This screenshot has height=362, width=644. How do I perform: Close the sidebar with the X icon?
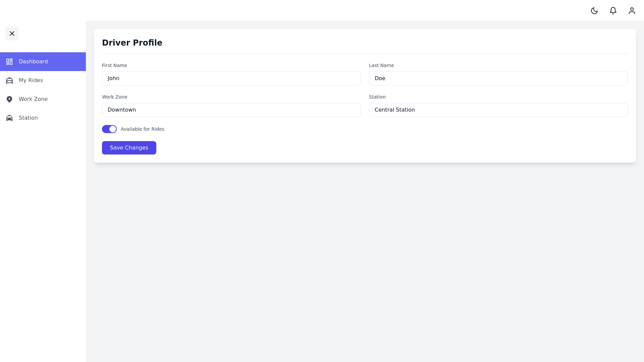(12, 34)
